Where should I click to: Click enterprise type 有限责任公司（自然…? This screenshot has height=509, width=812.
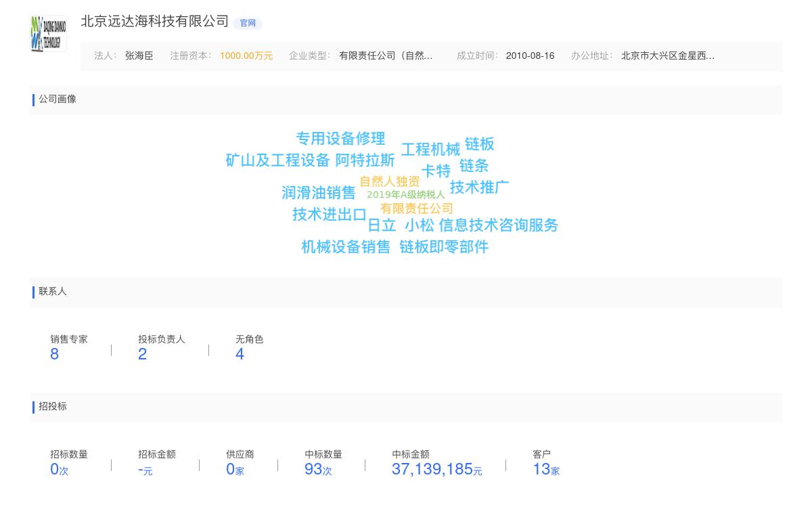(x=386, y=56)
